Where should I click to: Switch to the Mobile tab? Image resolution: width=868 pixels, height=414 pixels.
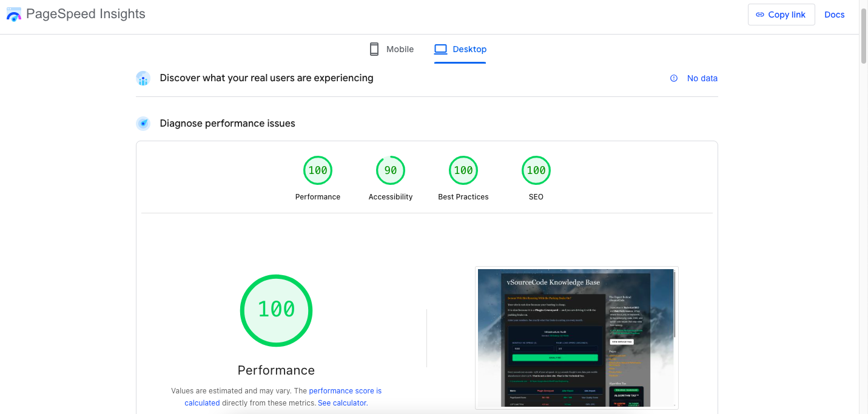(392, 49)
